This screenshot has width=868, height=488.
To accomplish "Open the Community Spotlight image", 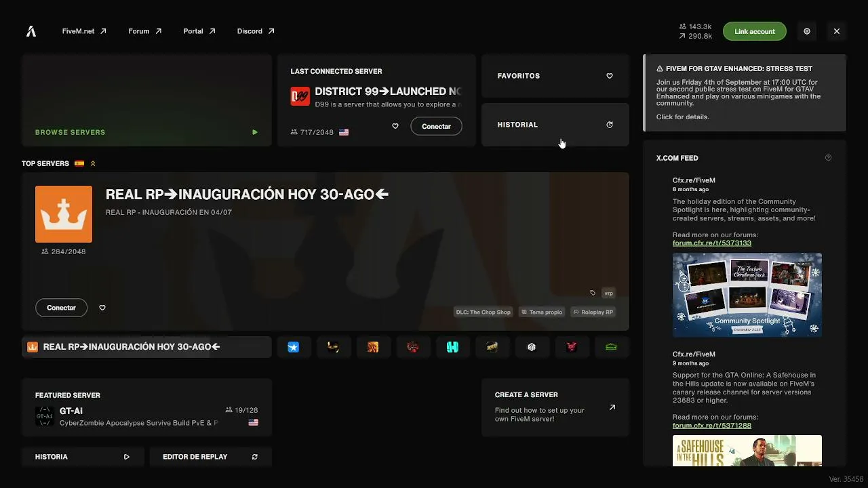I will pyautogui.click(x=747, y=295).
